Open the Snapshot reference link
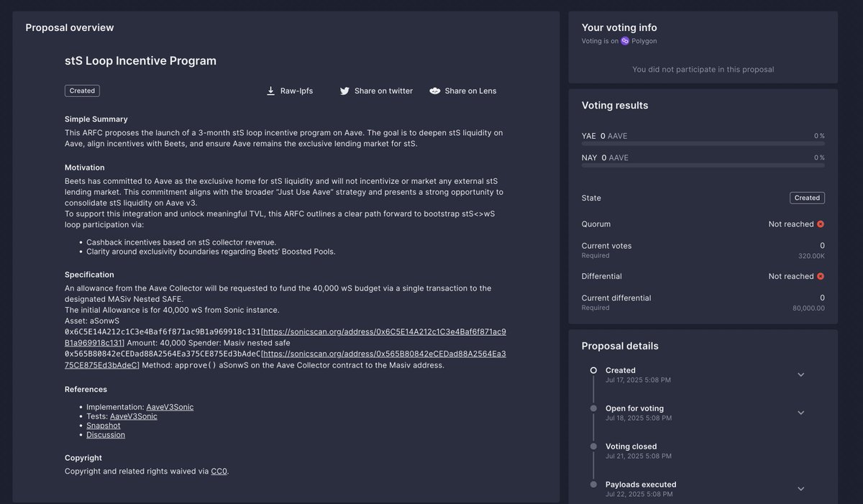 104,426
